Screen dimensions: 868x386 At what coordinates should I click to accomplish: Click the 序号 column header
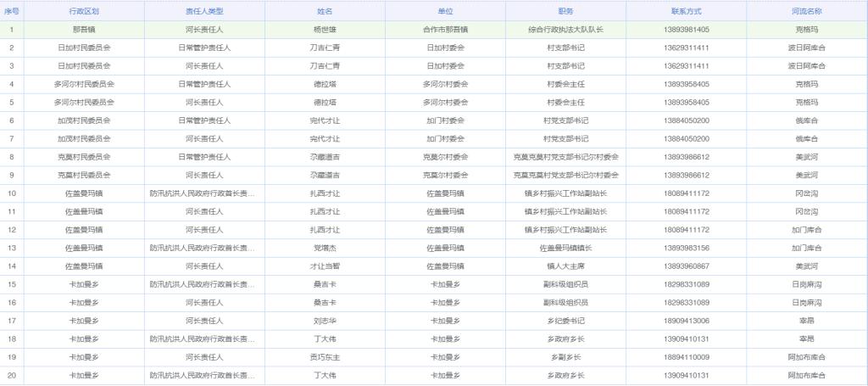click(x=12, y=11)
